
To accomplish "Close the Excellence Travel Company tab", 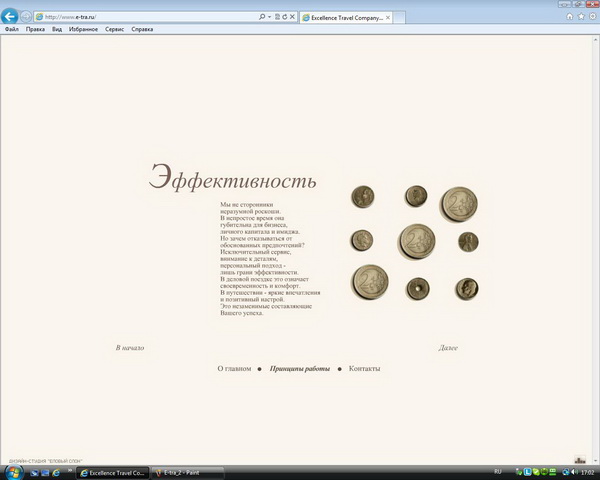I will [x=388, y=18].
